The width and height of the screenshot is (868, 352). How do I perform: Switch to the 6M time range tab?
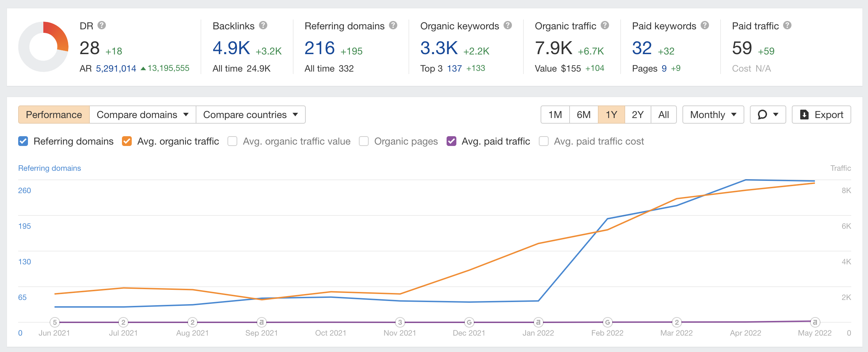[584, 115]
